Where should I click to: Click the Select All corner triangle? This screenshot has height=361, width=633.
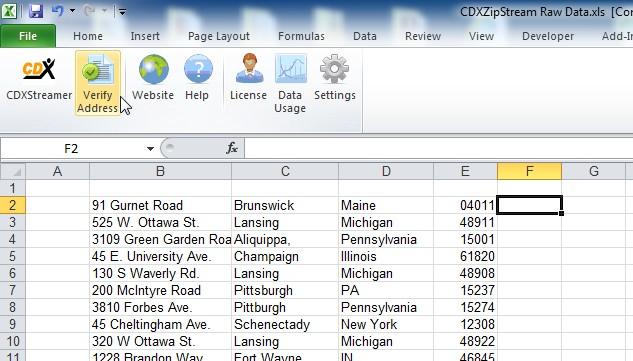tap(13, 171)
